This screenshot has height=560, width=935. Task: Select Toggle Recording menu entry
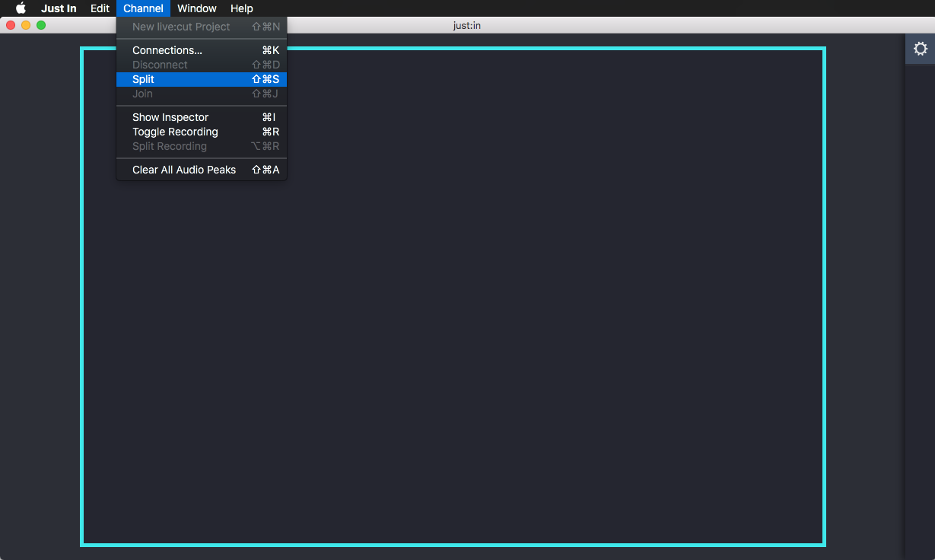(x=202, y=132)
